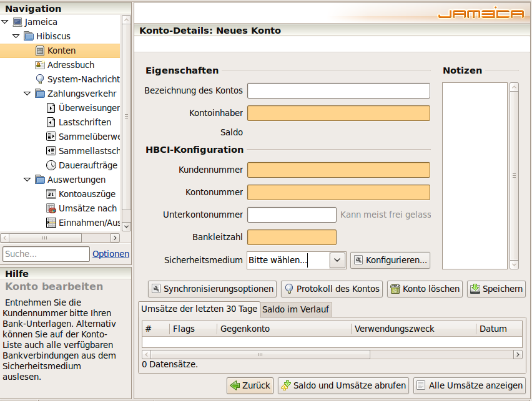The width and height of the screenshot is (532, 401).
Task: Click into the Bankleitzahl field
Action: [x=292, y=237]
